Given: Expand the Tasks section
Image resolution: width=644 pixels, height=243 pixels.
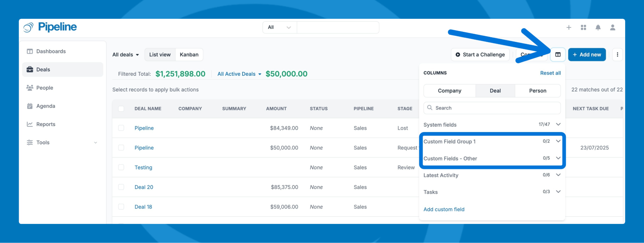Looking at the screenshot, I should 492,192.
